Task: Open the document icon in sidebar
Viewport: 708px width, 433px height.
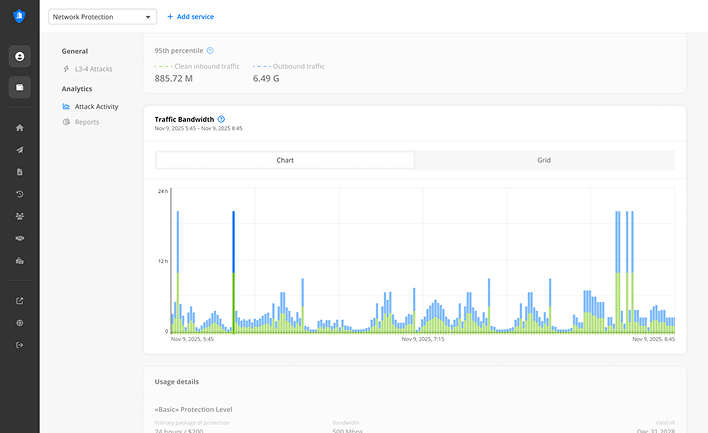Action: pos(20,172)
